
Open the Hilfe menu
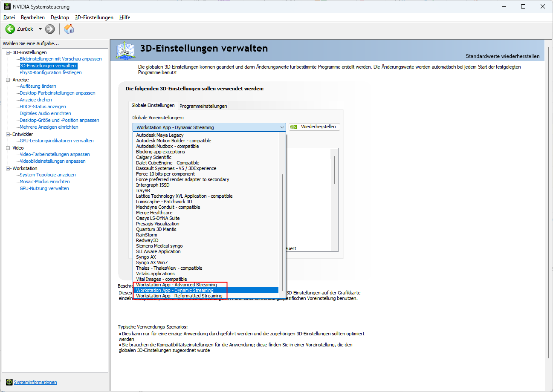point(125,17)
